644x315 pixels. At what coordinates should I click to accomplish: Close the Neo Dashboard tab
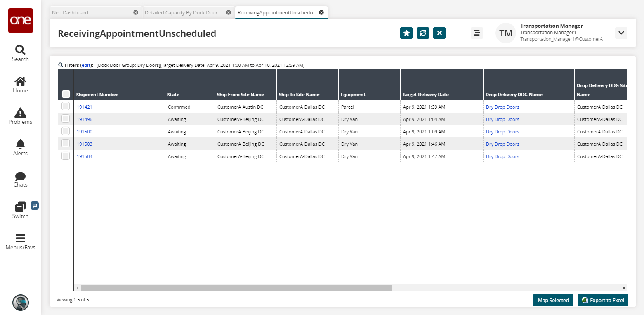(136, 12)
